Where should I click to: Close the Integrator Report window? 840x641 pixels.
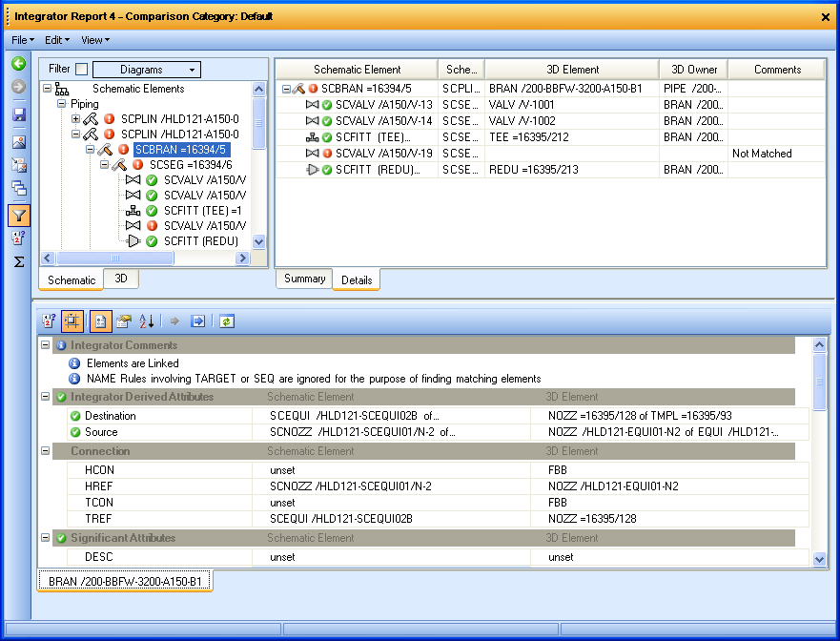826,17
